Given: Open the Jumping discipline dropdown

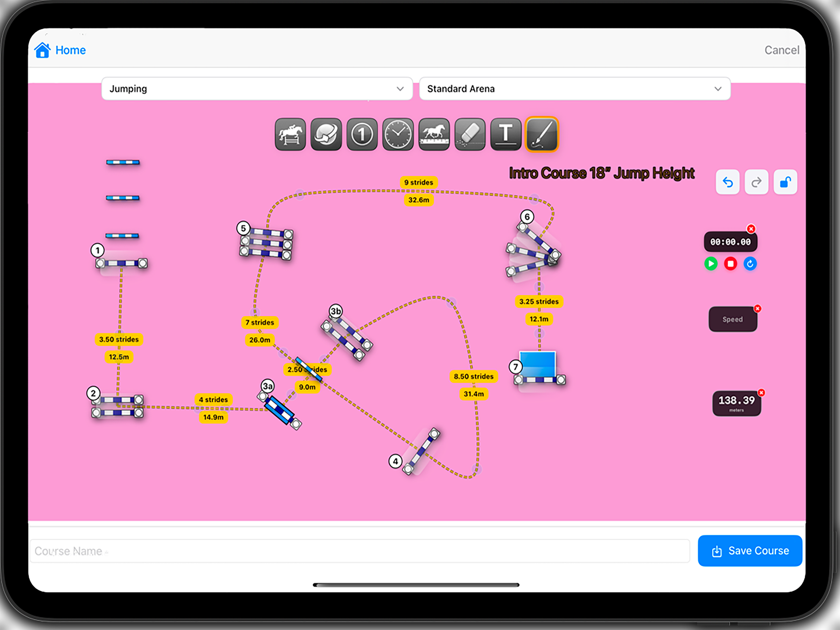Looking at the screenshot, I should pyautogui.click(x=257, y=89).
